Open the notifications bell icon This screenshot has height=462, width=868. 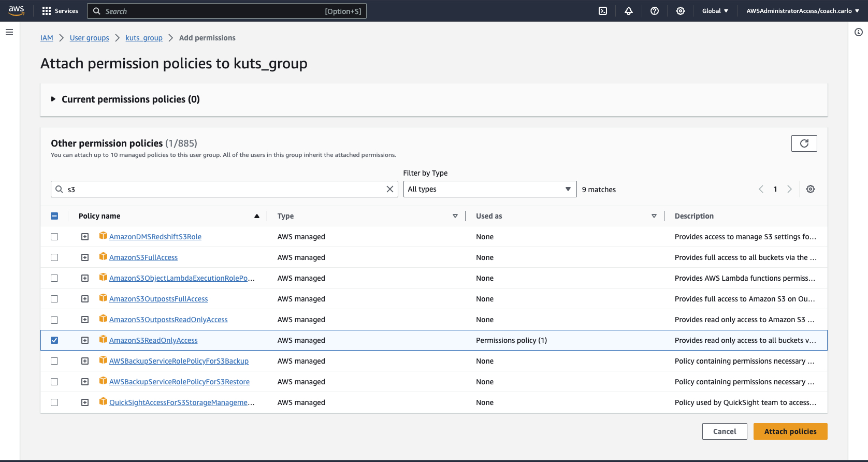pyautogui.click(x=629, y=11)
